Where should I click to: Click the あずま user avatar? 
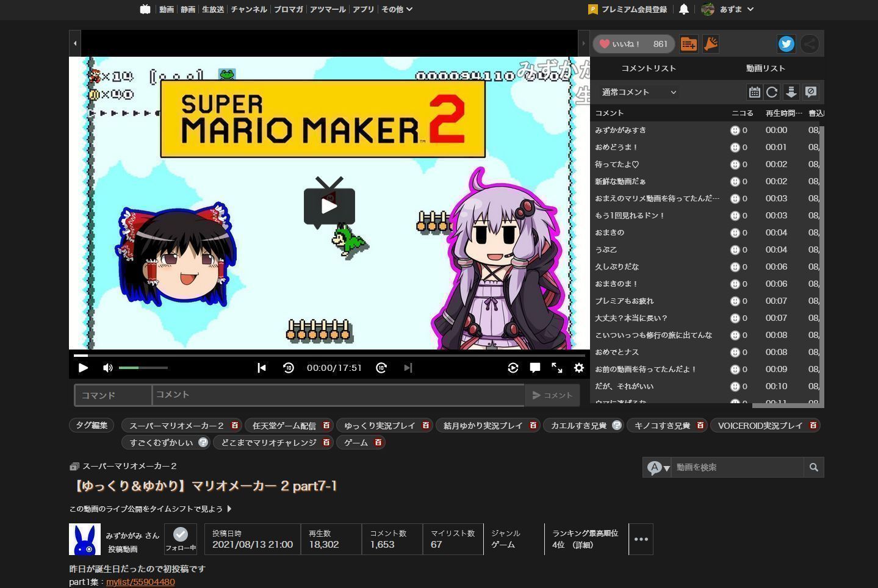click(x=708, y=9)
